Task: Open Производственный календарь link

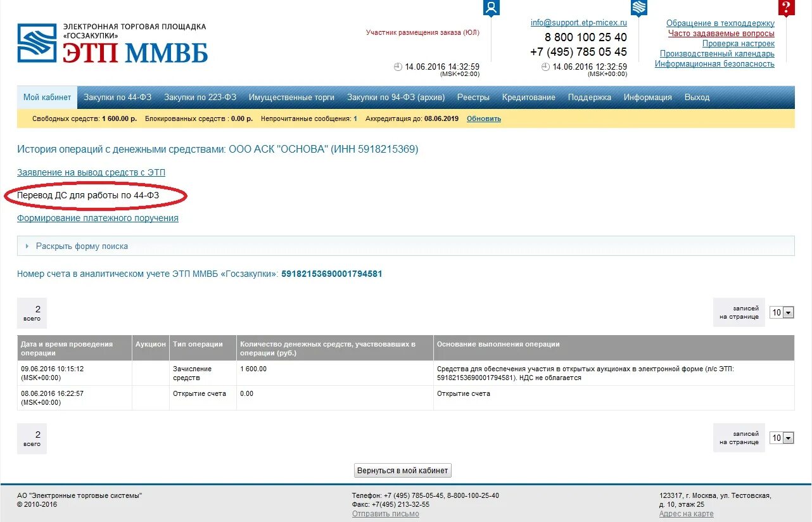Action: click(x=717, y=54)
